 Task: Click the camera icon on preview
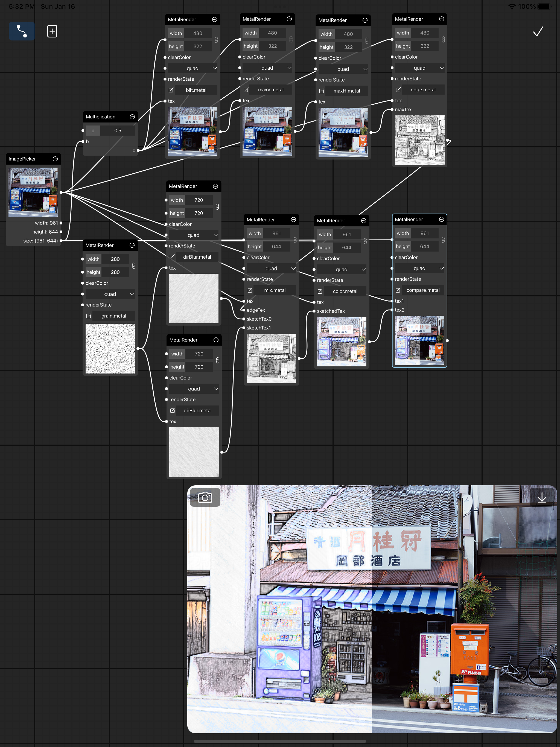tap(205, 497)
